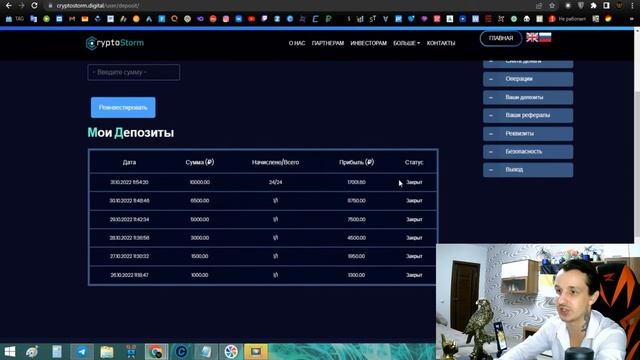Image resolution: width=640 pixels, height=360 pixels.
Task: Click the 'ГЛАВНАЯ' button
Action: 501,38
